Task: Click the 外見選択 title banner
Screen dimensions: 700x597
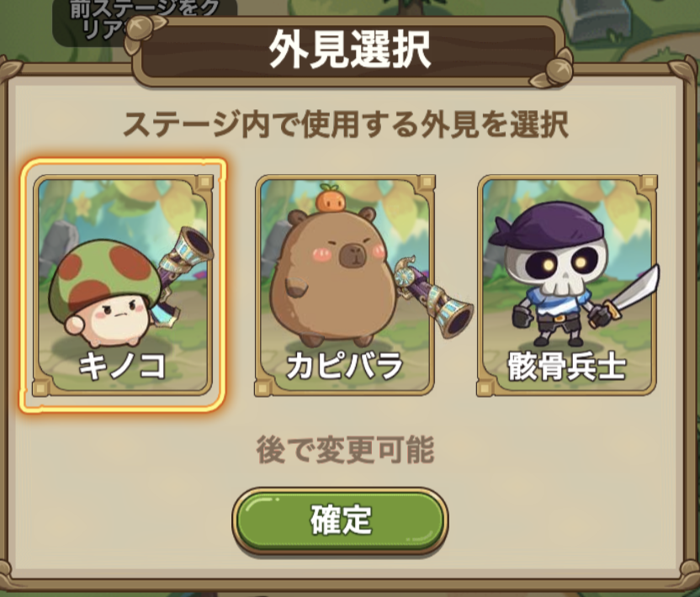Action: pos(349,50)
